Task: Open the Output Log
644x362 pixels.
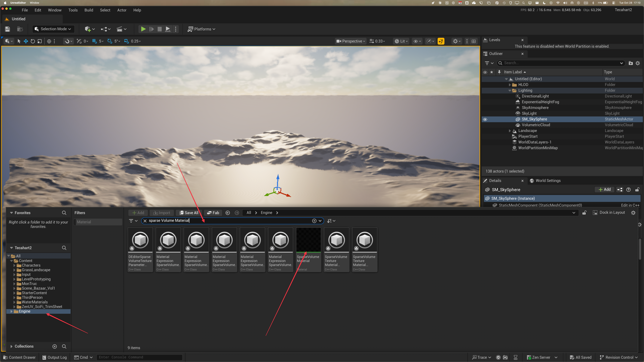Action: 55,357
